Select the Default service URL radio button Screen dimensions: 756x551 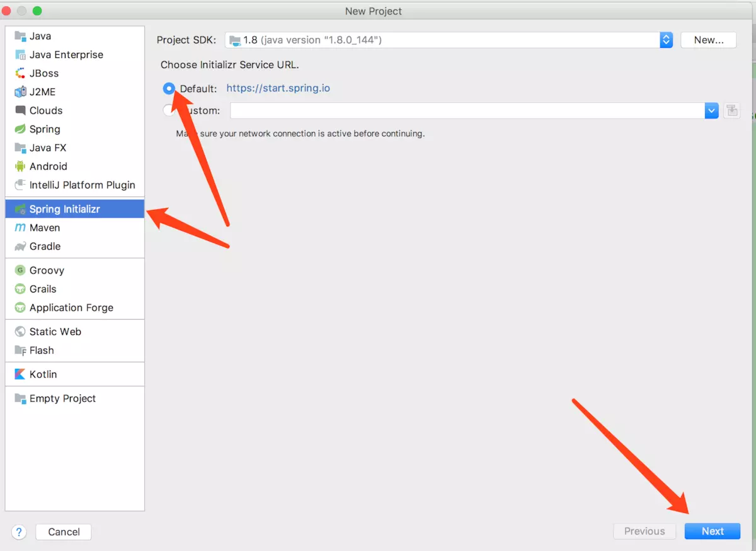[169, 89]
